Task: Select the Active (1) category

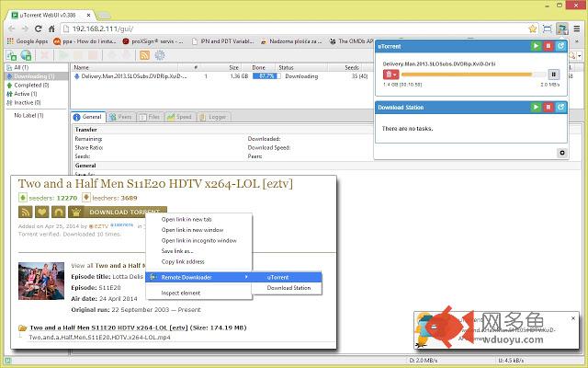Action: tap(25, 94)
